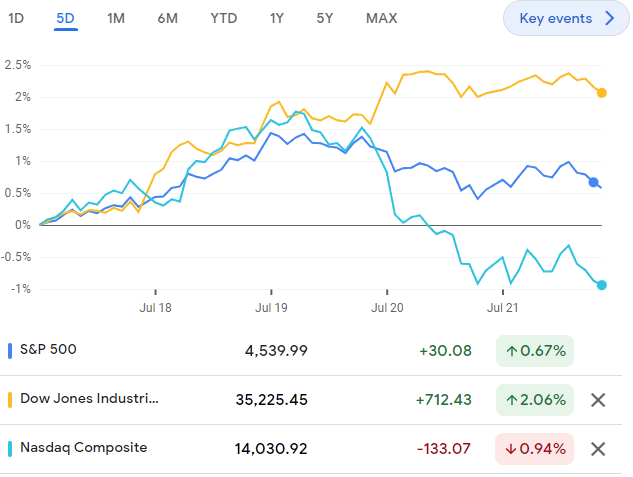Click the -1% y-axis label
Viewport: 633px width, 477px height.
click(21, 289)
